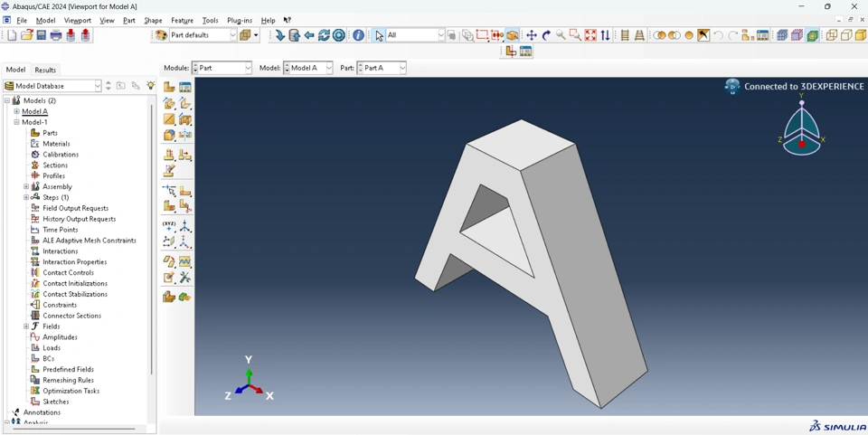868x435 pixels.
Task: Switch to the Results tab
Action: 45,70
